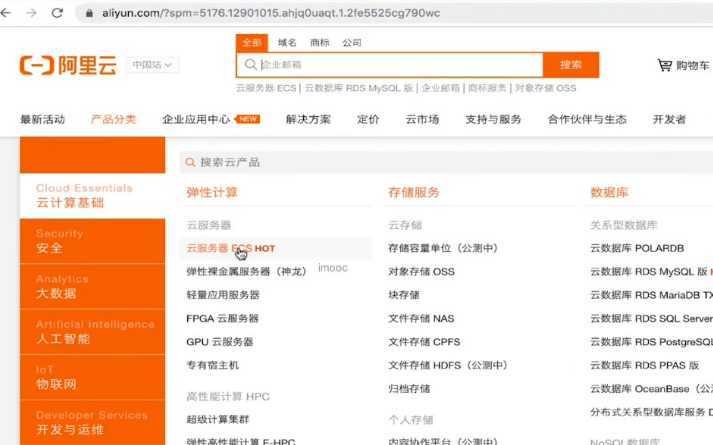The image size is (713, 445).
Task: Open 云数据库 RDS MariaDB link
Action: [x=651, y=295]
